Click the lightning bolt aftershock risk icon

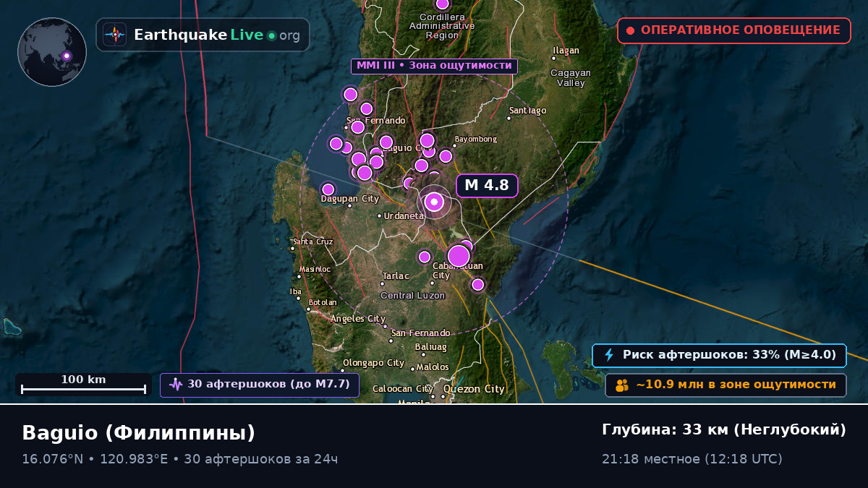click(x=609, y=355)
